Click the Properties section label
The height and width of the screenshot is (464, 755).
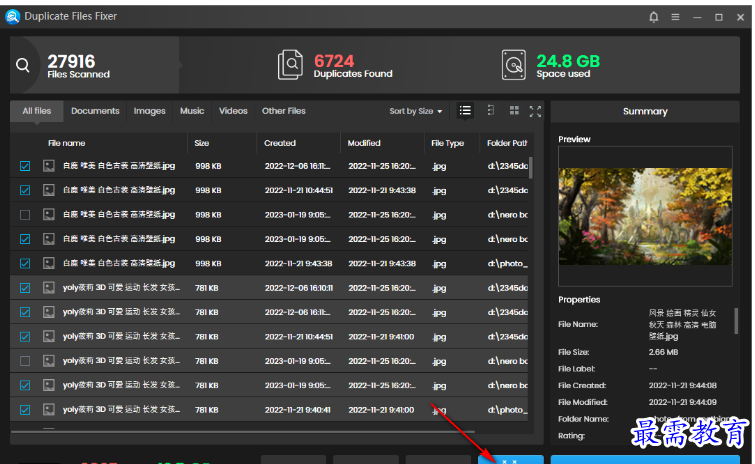tap(579, 299)
